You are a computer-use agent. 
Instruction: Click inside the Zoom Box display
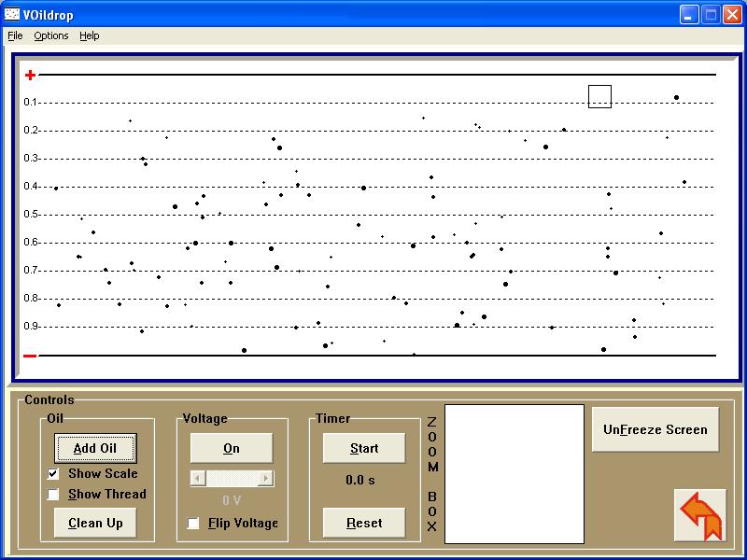point(514,474)
